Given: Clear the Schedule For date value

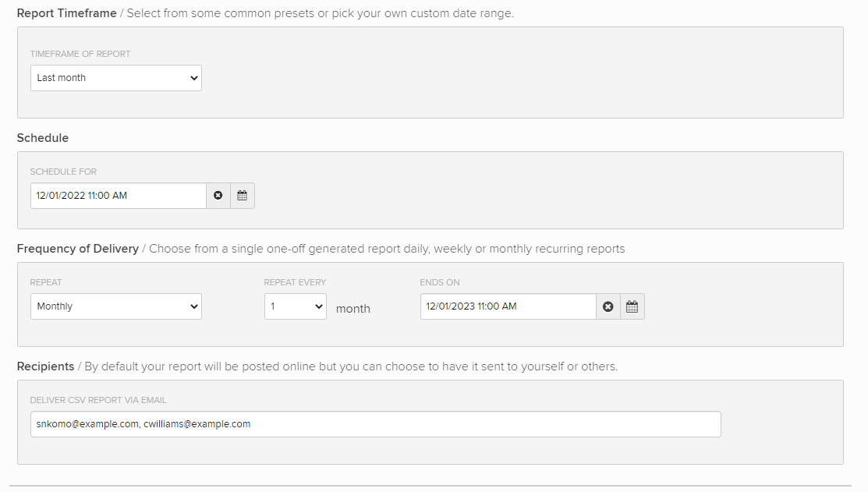Looking at the screenshot, I should point(218,196).
